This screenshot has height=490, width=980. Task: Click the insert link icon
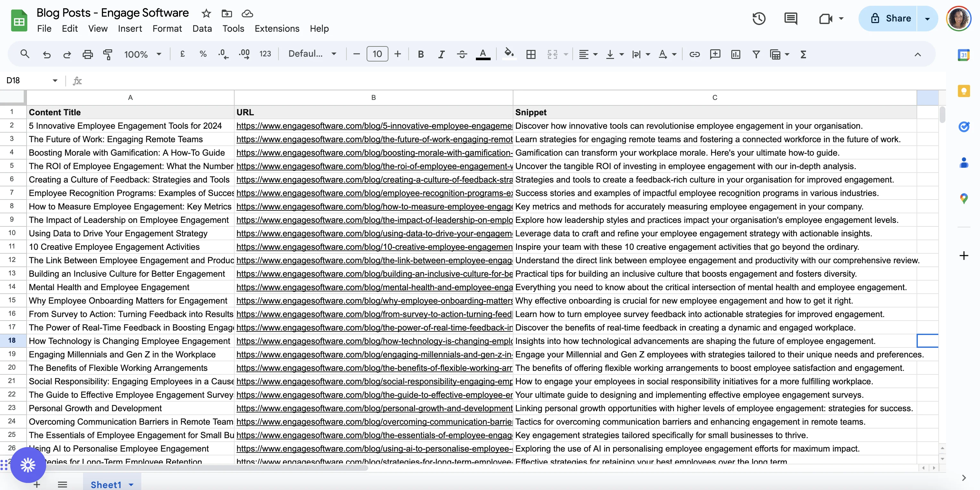click(694, 54)
